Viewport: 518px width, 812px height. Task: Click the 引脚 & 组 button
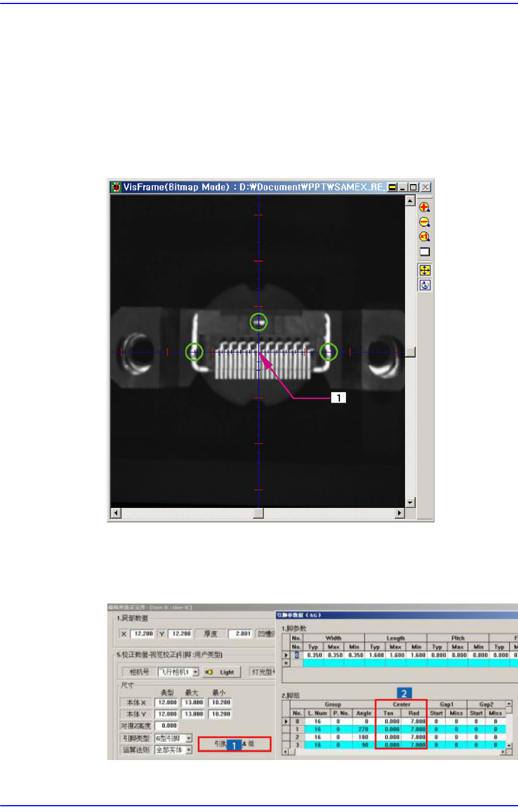tap(234, 744)
